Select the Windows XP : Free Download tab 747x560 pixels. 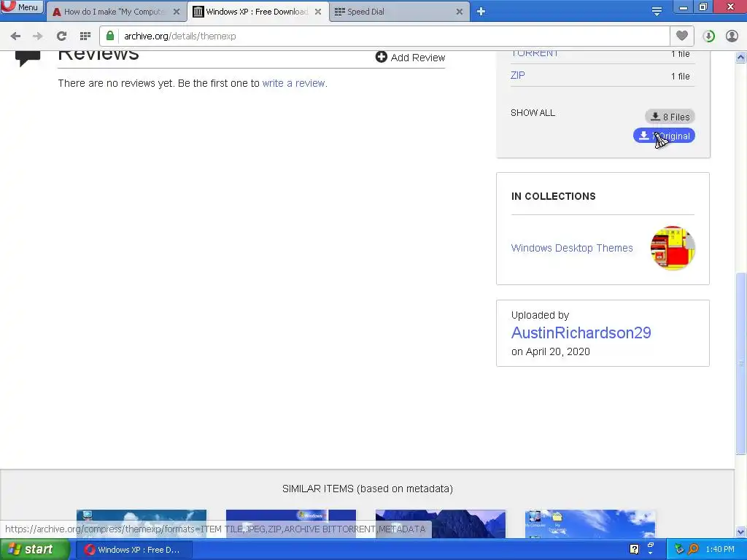[x=258, y=12]
